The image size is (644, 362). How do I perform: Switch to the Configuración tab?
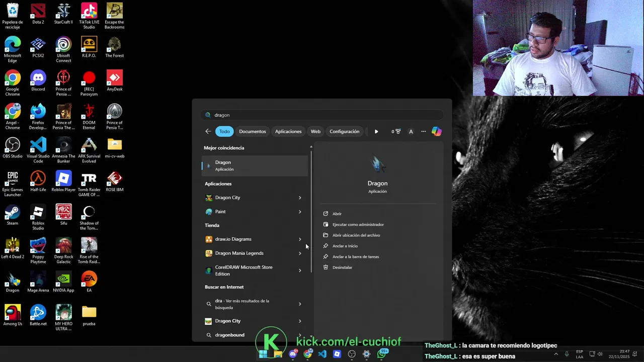(x=345, y=131)
